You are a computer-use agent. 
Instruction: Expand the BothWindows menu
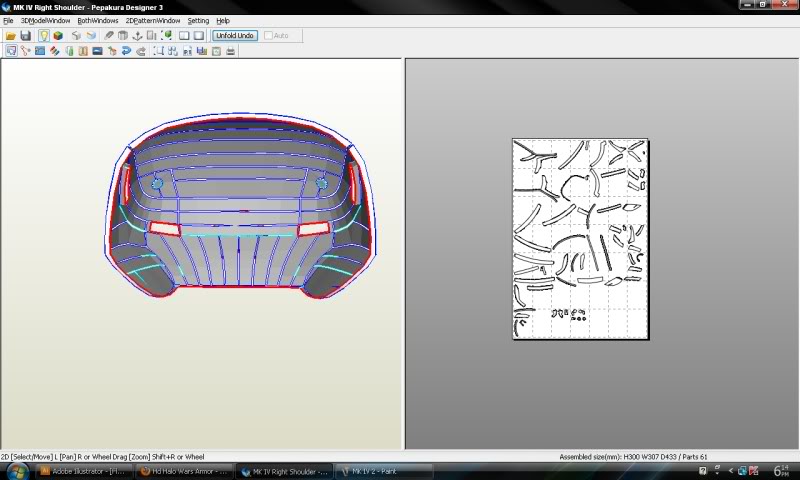click(x=97, y=20)
